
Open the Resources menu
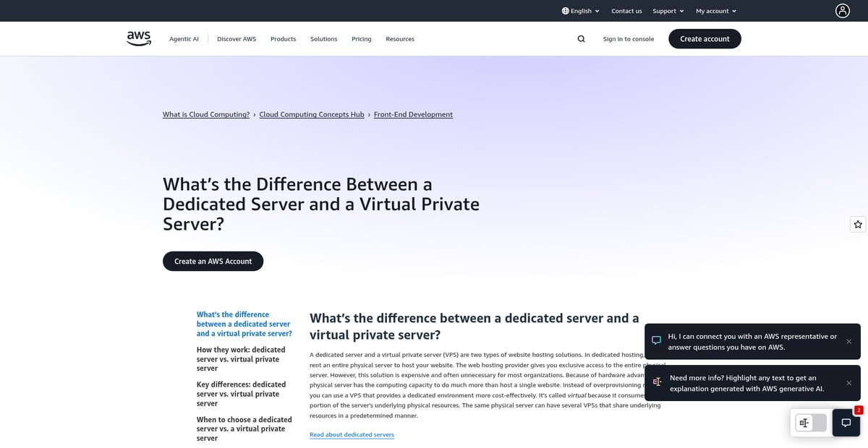400,39
